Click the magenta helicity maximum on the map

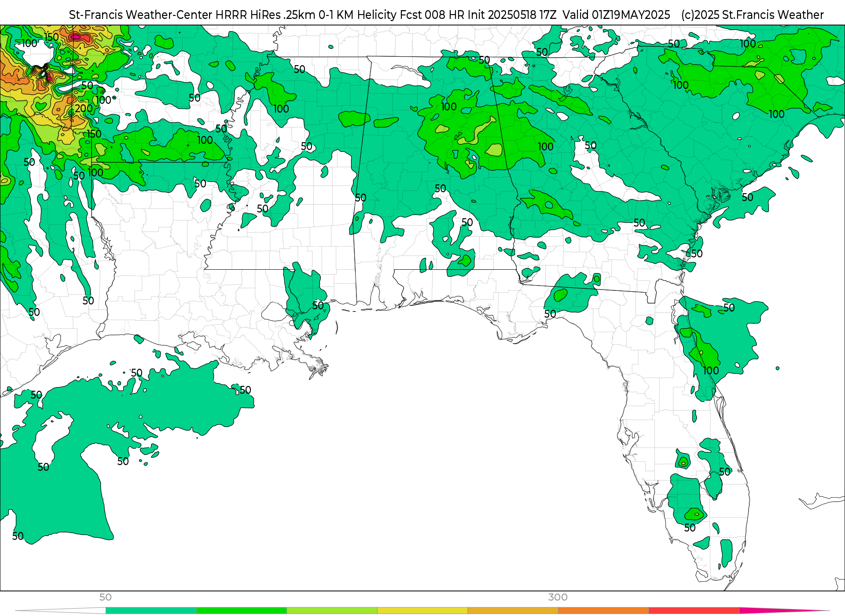(76, 37)
